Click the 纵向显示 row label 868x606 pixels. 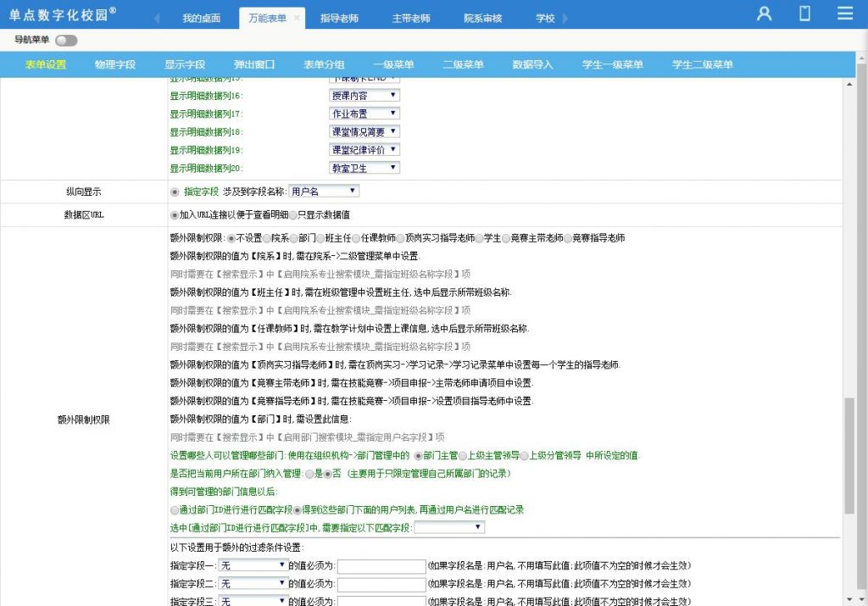click(x=84, y=192)
